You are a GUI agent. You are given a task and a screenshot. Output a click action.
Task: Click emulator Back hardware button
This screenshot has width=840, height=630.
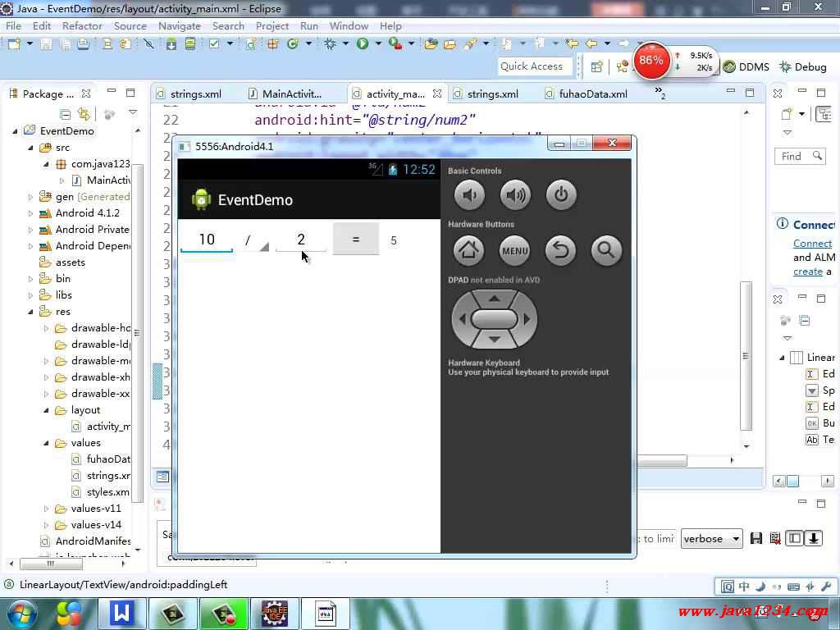coord(561,250)
